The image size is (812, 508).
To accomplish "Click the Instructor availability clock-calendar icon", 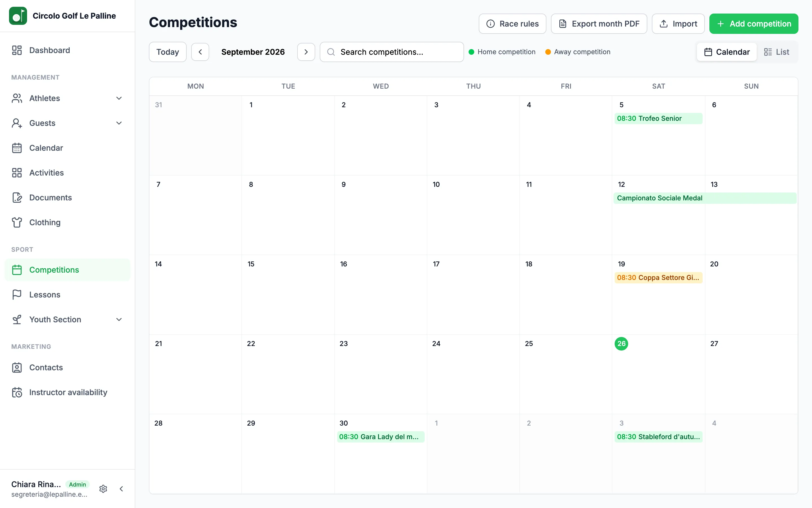I will click(x=17, y=392).
